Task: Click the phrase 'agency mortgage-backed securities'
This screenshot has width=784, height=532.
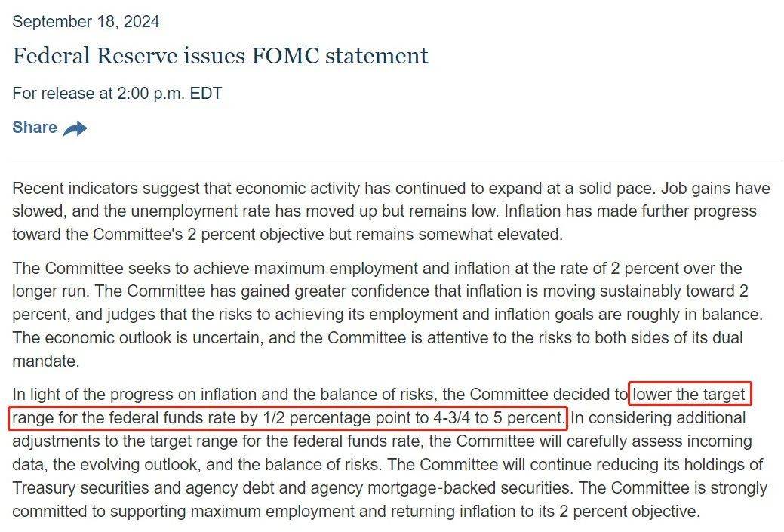Action: pos(441,487)
